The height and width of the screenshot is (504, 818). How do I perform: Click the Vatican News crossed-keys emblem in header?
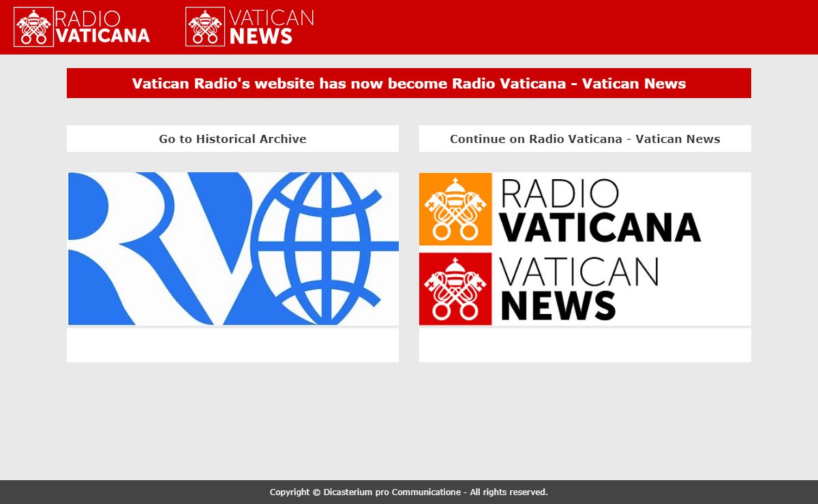pos(205,27)
